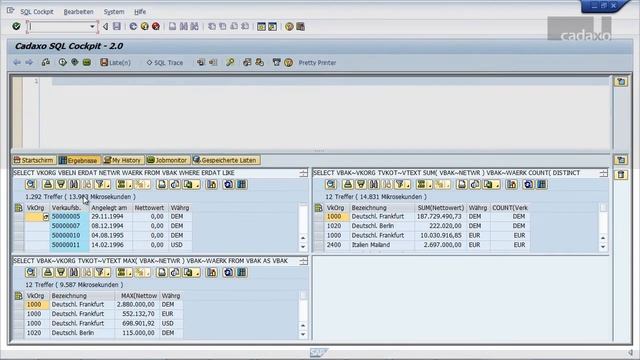This screenshot has height=360, width=640.
Task: Switch to the My History tab
Action: [123, 160]
